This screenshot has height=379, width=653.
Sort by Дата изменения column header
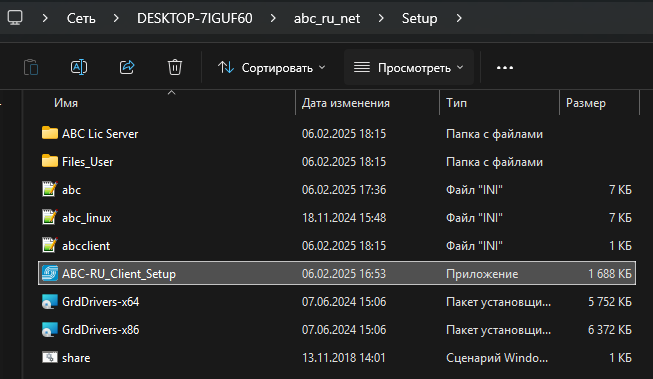[346, 103]
